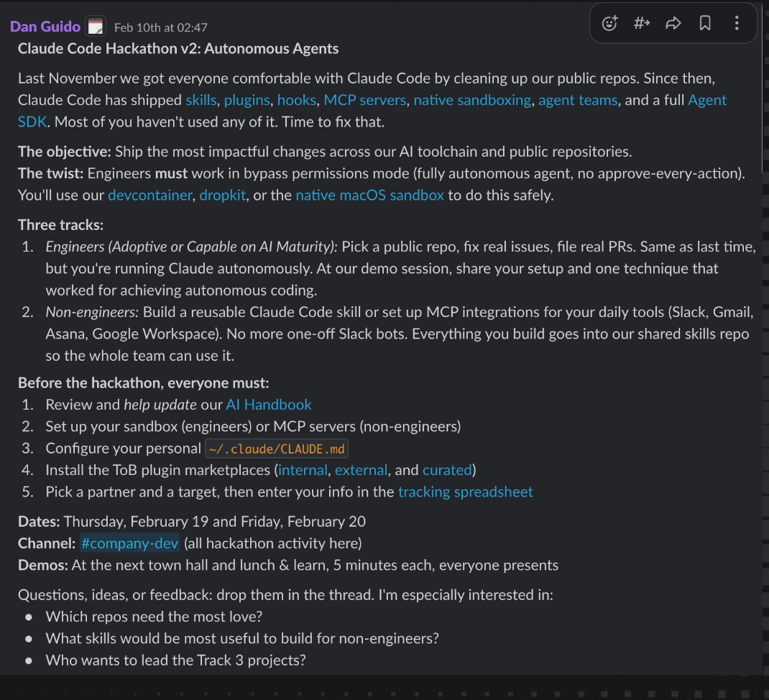769x700 pixels.
Task: Open the dropkit link
Action: 223,195
